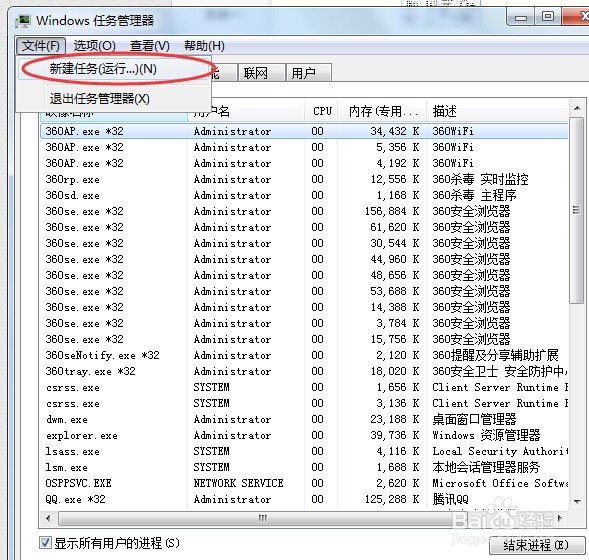Click the vertical scrollbar thumb
This screenshot has width=589, height=560.
click(577, 210)
